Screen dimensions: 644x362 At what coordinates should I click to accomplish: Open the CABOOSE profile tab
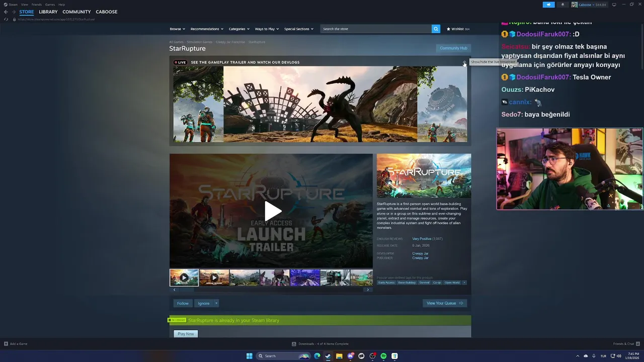coord(107,12)
